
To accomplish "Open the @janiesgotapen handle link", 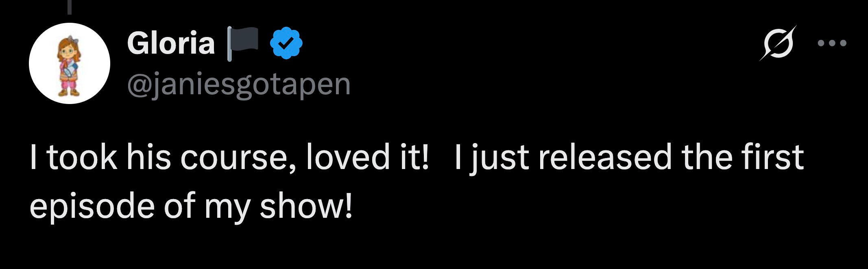I will pyautogui.click(x=239, y=84).
